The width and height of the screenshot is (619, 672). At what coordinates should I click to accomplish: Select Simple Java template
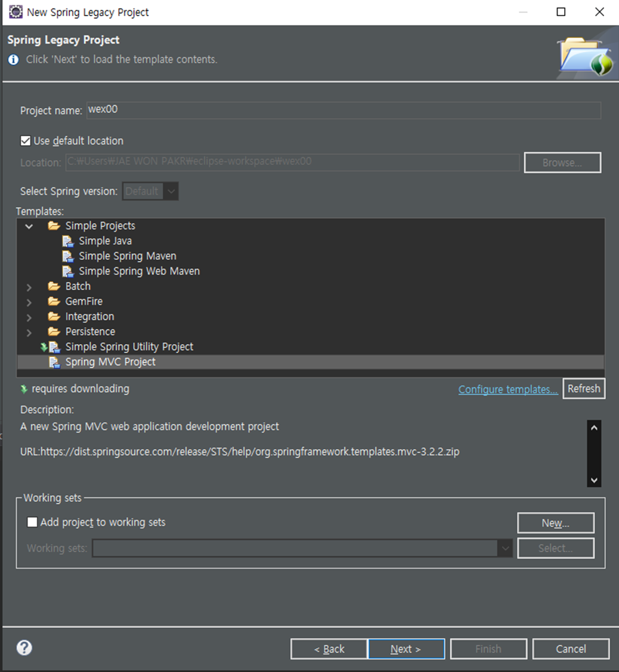(106, 241)
